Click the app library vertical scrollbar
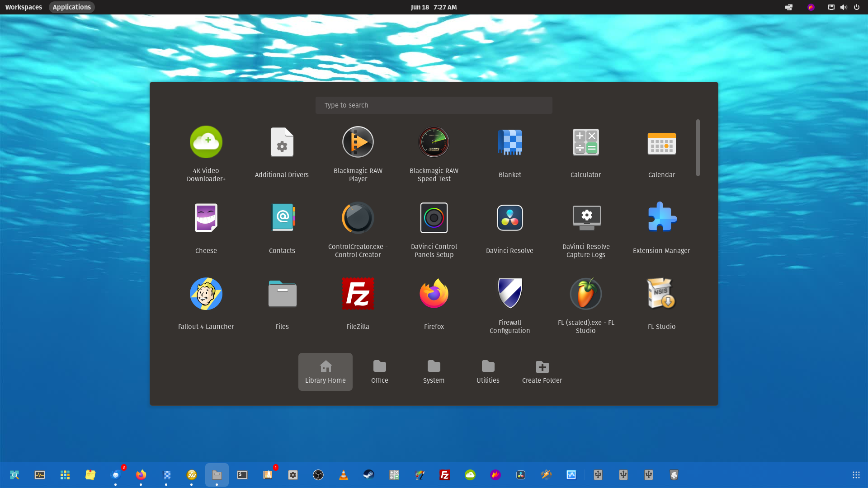Viewport: 868px width, 488px height. (698, 148)
